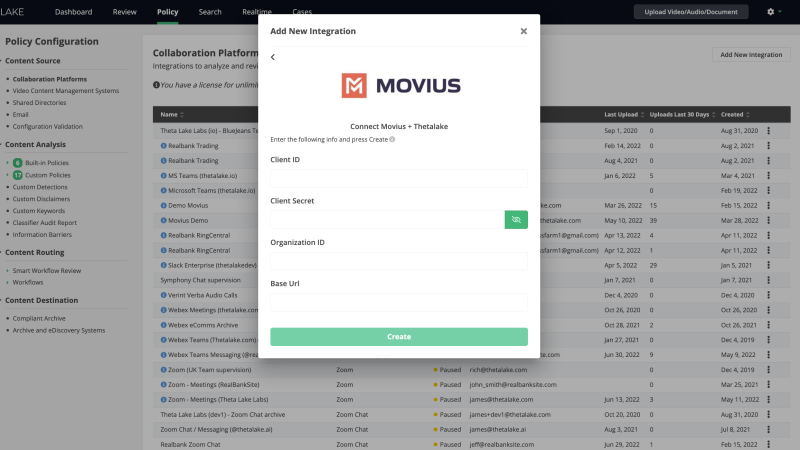The image size is (800, 450).
Task: Open kebab menu for Demo Movius row
Action: 768,205
